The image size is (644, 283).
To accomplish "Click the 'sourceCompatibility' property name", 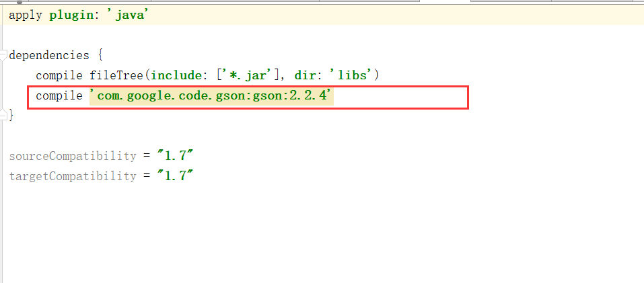I will 72,156.
